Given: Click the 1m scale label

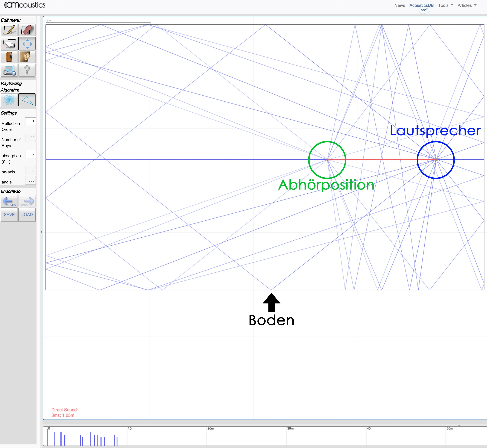Looking at the screenshot, I should (x=49, y=21).
